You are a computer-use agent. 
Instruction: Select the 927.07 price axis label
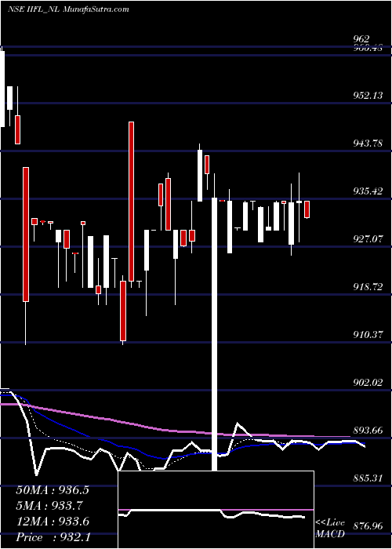point(369,238)
